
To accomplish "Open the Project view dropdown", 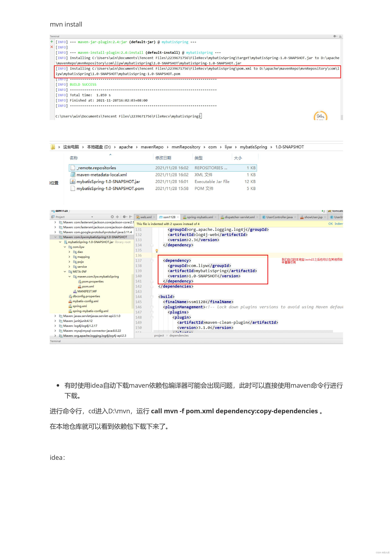I will pos(92,217).
